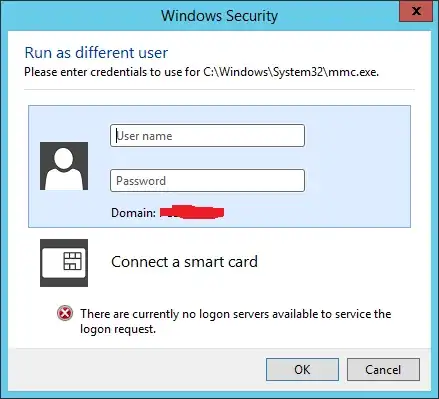This screenshot has width=439, height=399.
Task: Choose the Connect a smart card option
Action: 184,262
